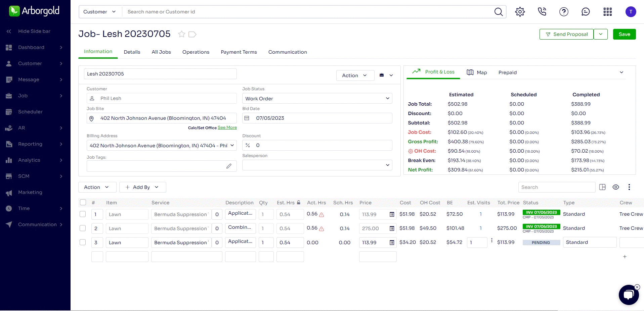The width and height of the screenshot is (644, 311).
Task: Click the column layout icon near search
Action: pos(603,187)
